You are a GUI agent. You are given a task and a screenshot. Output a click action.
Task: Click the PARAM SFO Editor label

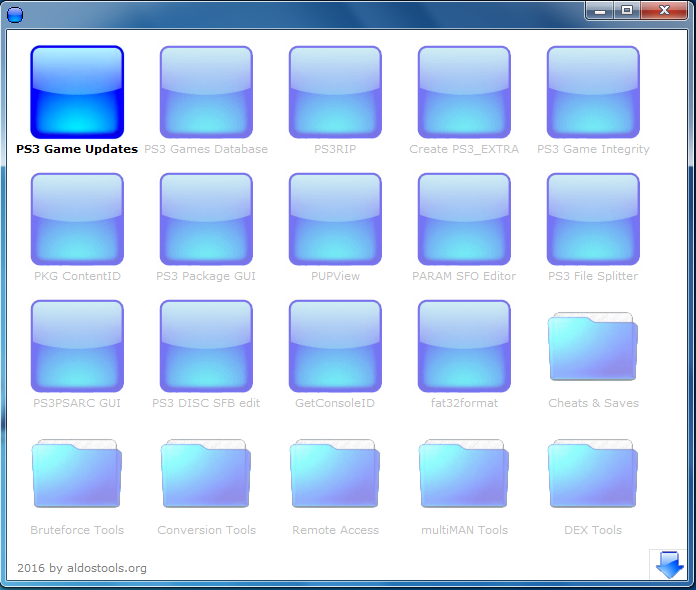click(x=464, y=276)
